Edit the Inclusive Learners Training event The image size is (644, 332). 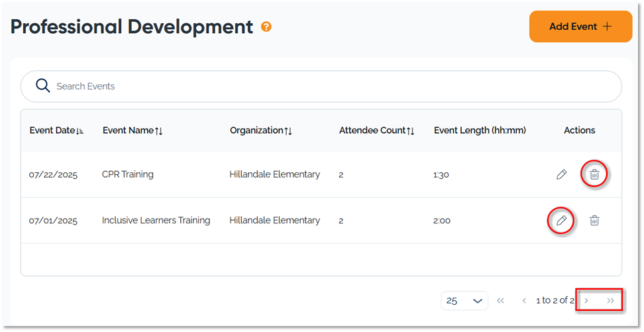[561, 221]
